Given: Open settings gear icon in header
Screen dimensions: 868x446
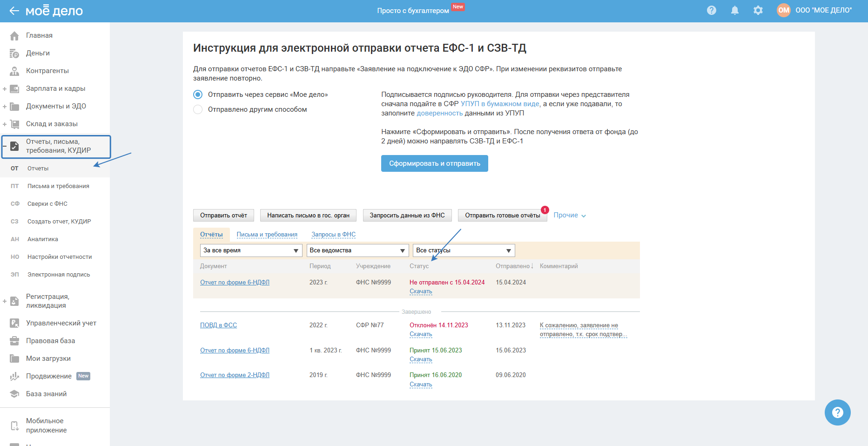Looking at the screenshot, I should 758,10.
